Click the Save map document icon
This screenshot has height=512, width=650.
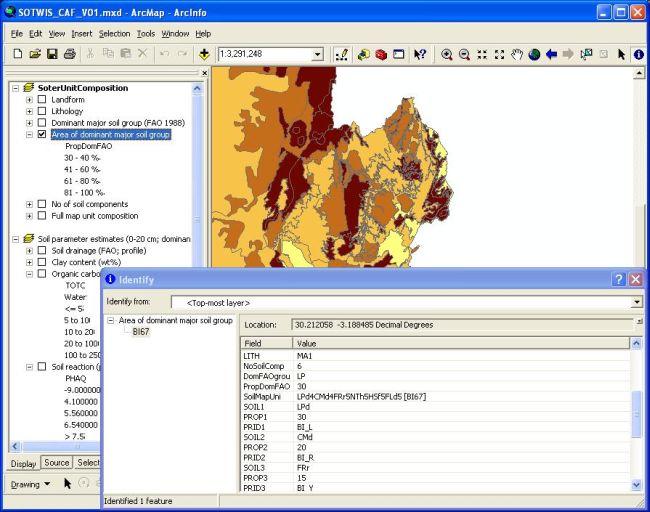click(x=53, y=54)
